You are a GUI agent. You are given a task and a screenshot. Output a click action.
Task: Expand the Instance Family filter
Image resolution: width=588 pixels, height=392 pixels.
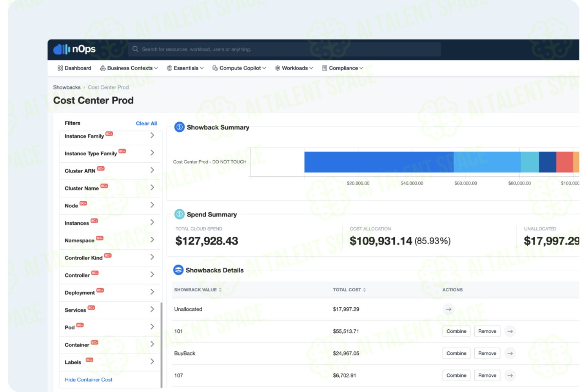click(x=152, y=135)
